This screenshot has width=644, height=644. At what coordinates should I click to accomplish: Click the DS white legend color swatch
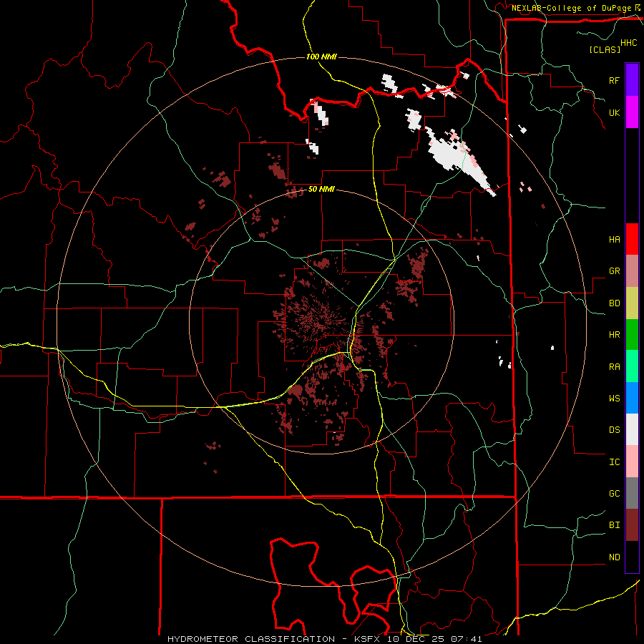pos(632,429)
